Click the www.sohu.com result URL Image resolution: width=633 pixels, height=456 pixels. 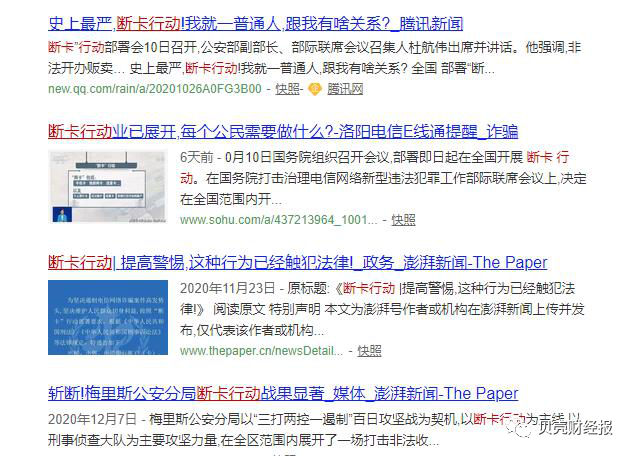click(279, 220)
